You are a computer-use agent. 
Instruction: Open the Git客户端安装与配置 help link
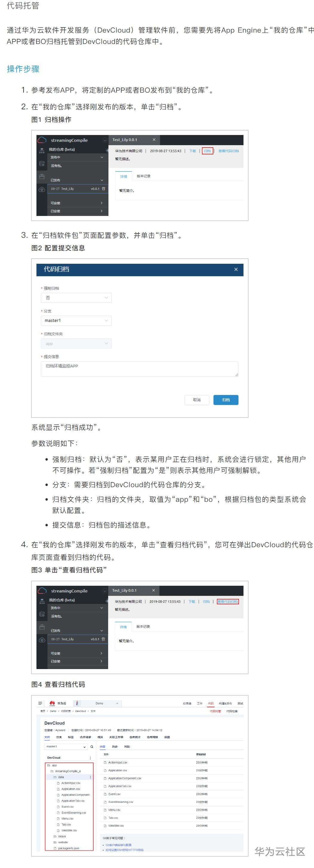(118, 845)
